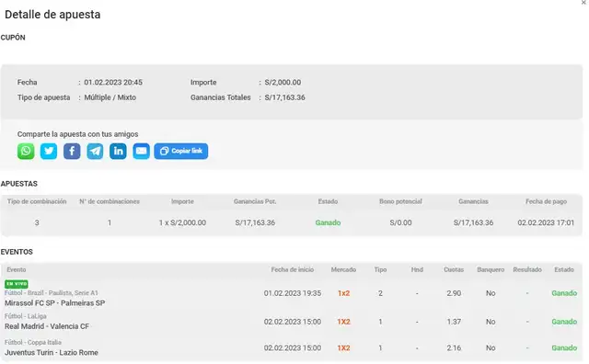The image size is (589, 364).
Task: Select the payment date 02.02.2023 17:01
Action: tap(546, 222)
